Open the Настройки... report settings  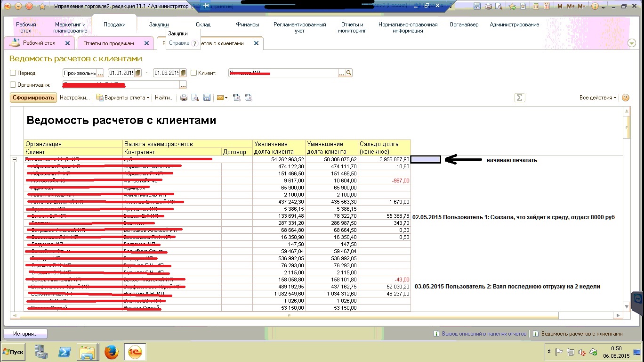(75, 98)
